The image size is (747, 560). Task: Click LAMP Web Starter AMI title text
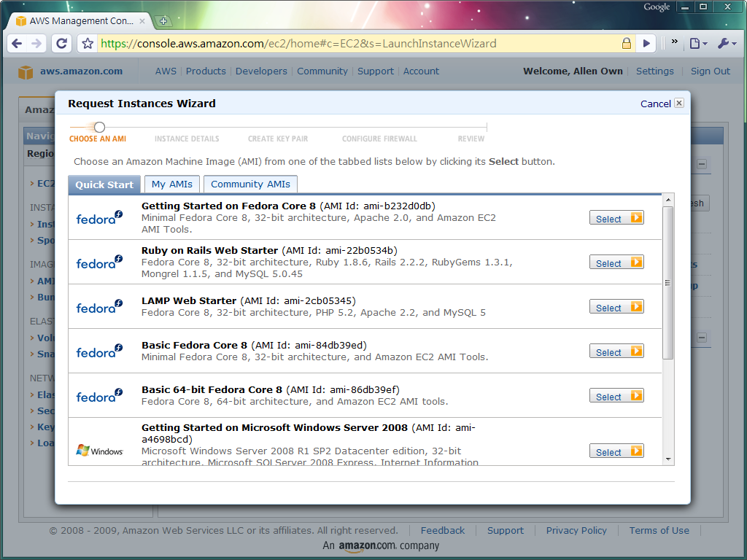(x=189, y=301)
